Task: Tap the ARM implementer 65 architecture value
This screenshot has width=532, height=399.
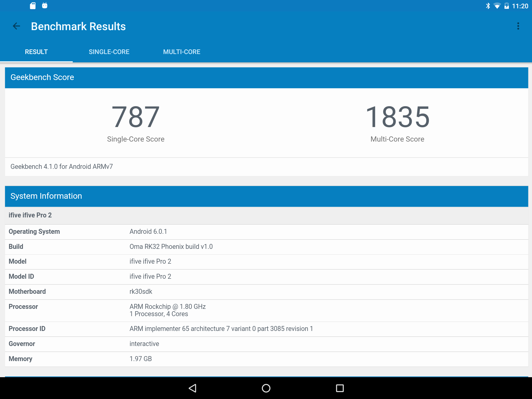Action: (221, 329)
